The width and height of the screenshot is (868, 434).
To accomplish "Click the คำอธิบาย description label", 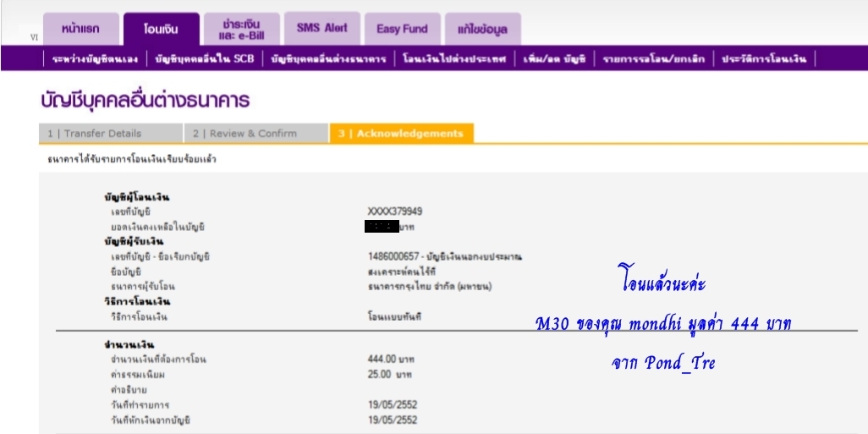I will (x=129, y=390).
